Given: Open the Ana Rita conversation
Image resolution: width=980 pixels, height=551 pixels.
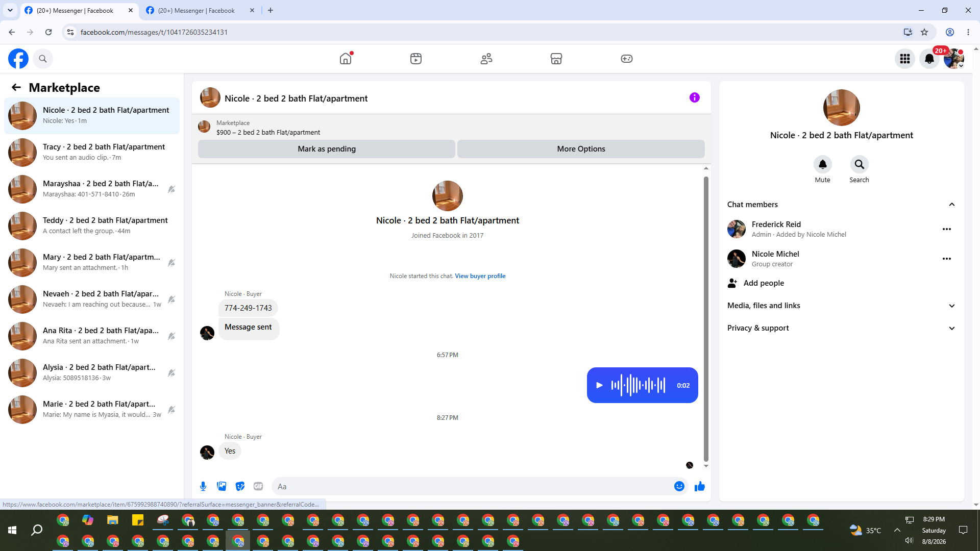Looking at the screenshot, I should click(x=92, y=336).
